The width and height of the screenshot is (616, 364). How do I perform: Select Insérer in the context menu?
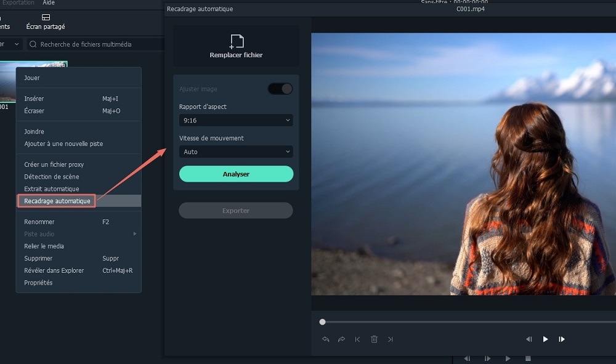79,99
